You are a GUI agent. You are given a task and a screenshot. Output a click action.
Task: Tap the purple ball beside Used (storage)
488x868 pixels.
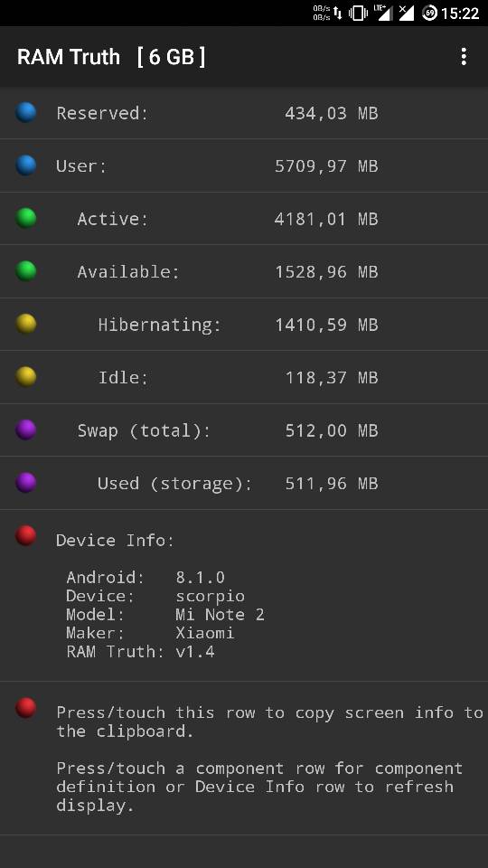tap(26, 483)
